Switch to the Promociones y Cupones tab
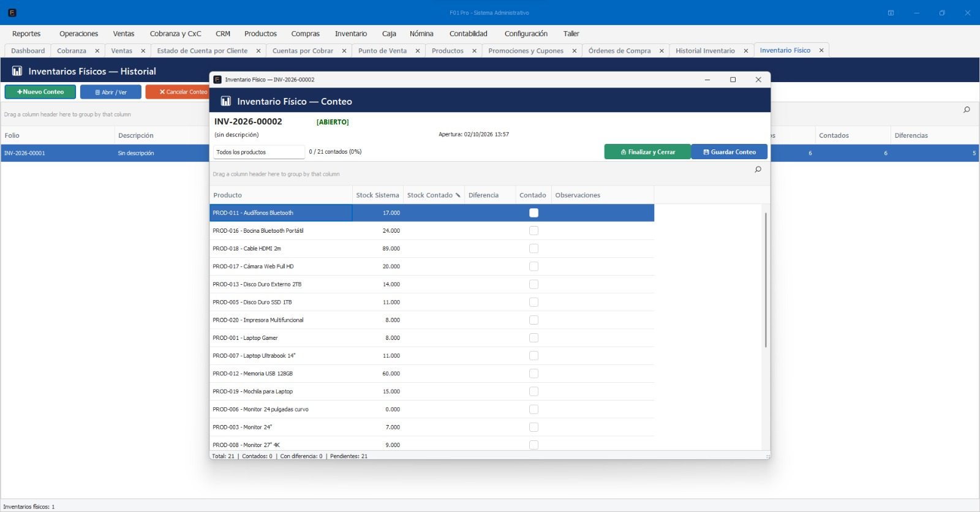Screen dimensions: 980x512 [526, 51]
